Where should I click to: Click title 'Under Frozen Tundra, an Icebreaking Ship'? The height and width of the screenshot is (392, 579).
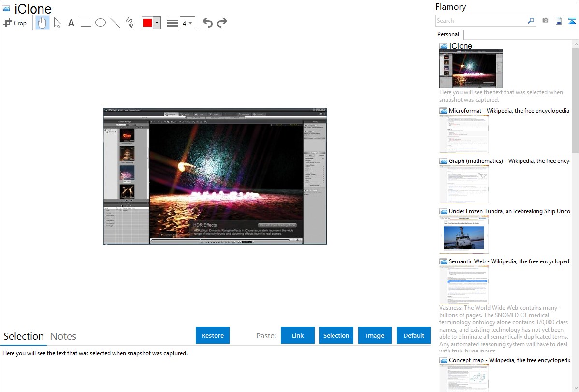509,211
